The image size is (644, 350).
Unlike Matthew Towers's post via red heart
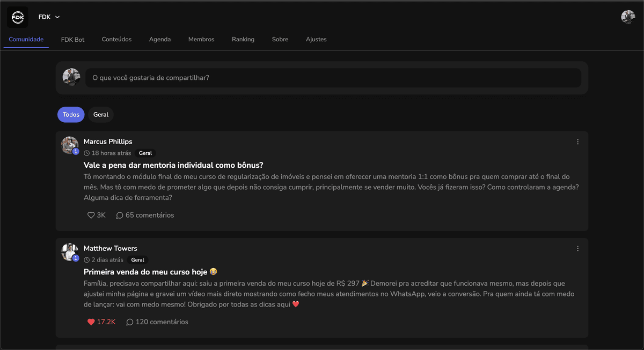click(91, 322)
